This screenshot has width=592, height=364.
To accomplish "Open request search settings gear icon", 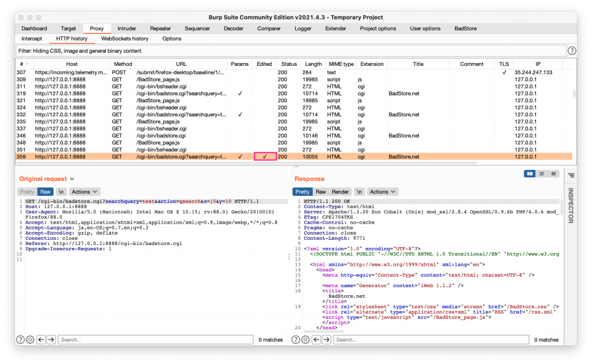I will 30,340.
